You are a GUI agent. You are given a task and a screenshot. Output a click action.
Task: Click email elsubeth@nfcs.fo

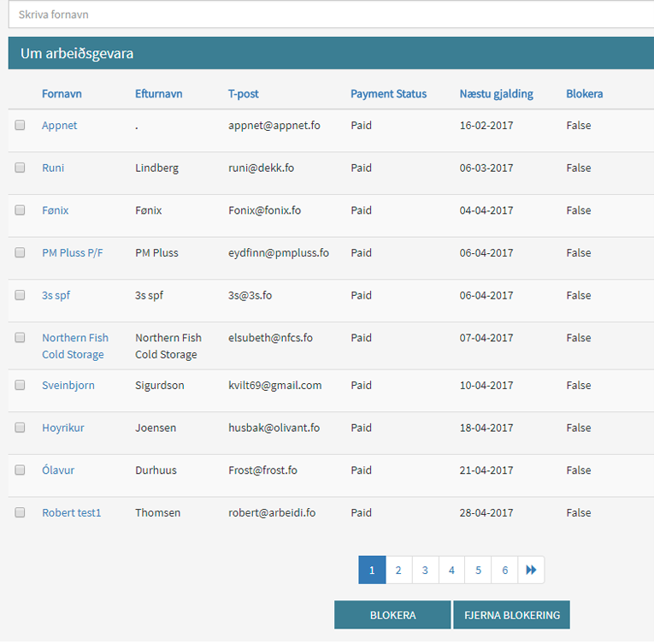pos(270,338)
